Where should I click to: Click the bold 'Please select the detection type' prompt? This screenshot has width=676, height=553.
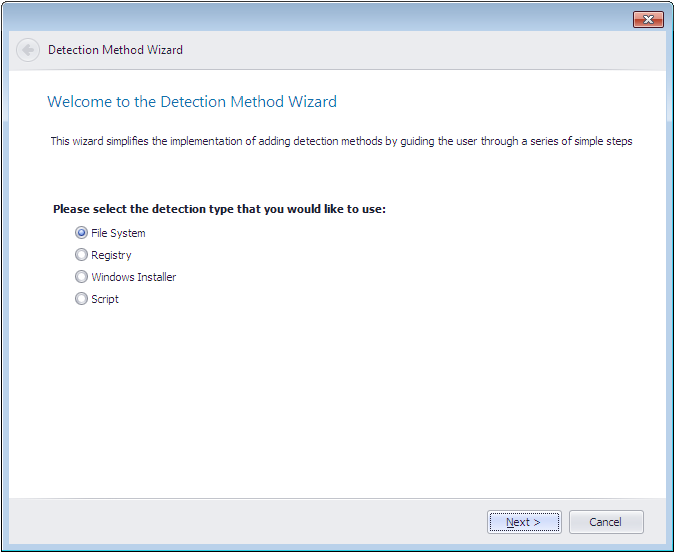[219, 209]
